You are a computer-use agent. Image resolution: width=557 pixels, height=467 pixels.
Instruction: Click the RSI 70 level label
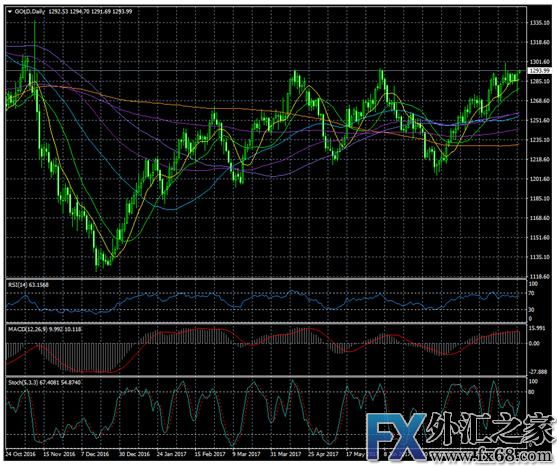click(x=531, y=293)
